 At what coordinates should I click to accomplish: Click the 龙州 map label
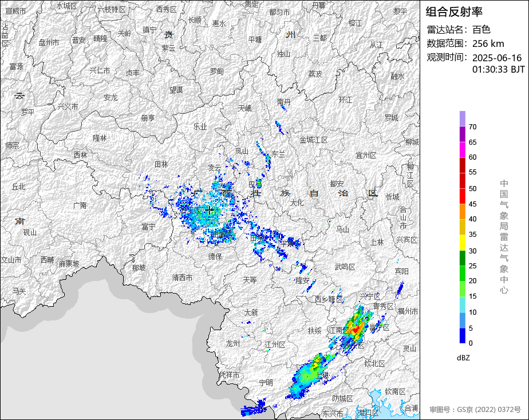point(232,343)
